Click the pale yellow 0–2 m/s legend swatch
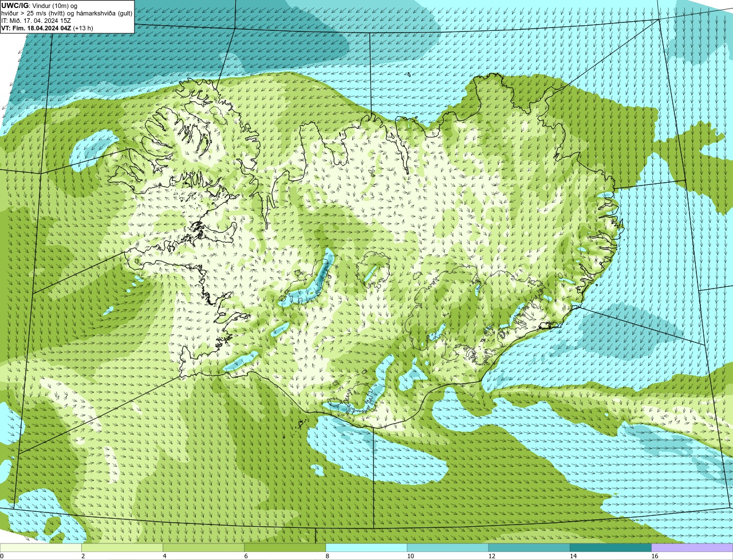Screen dimensions: 733x560 click(41, 547)
